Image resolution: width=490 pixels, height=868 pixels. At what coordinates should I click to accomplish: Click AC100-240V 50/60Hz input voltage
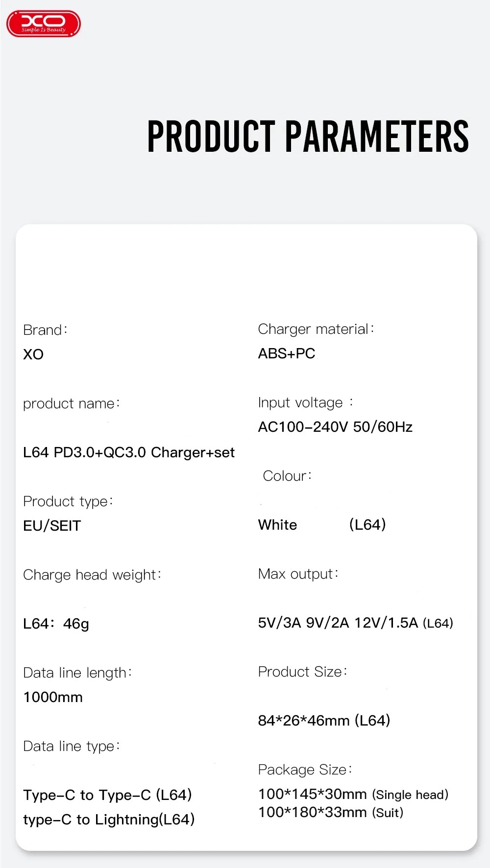point(335,427)
